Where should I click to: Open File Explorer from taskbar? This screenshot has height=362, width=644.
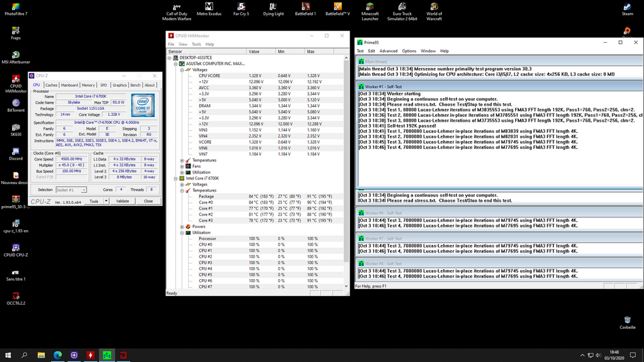pyautogui.click(x=41, y=355)
